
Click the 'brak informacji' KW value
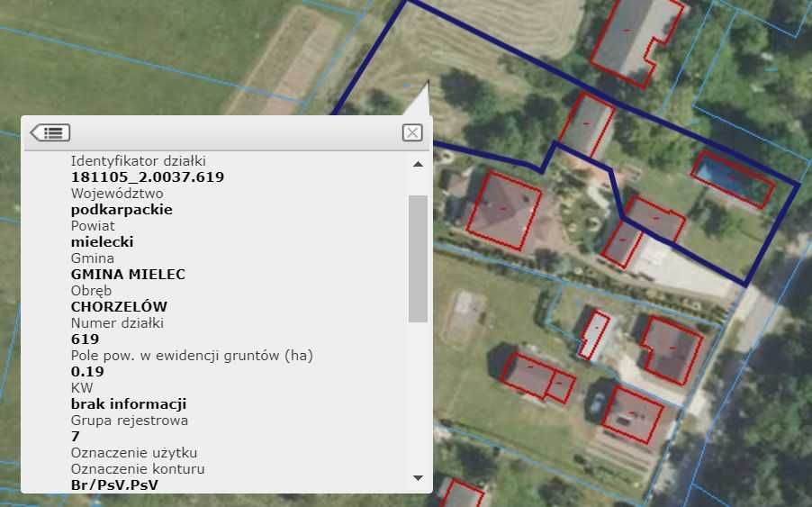129,404
